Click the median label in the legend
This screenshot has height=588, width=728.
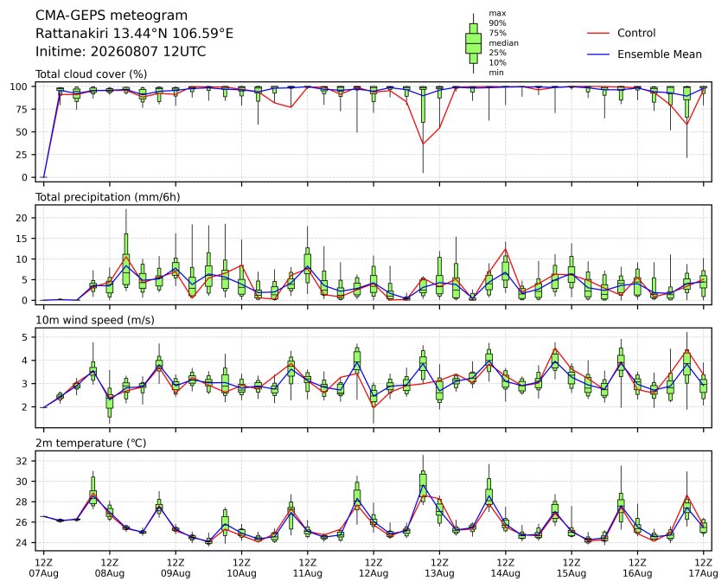503,42
